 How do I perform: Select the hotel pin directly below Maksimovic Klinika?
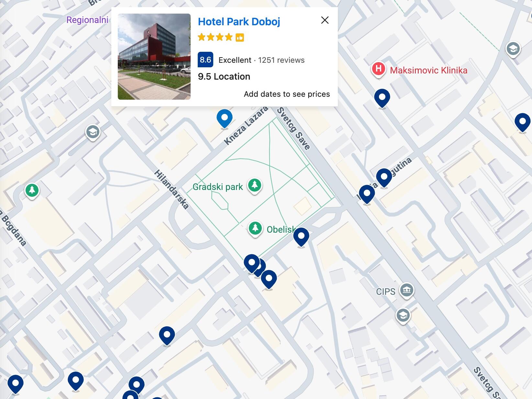click(382, 98)
